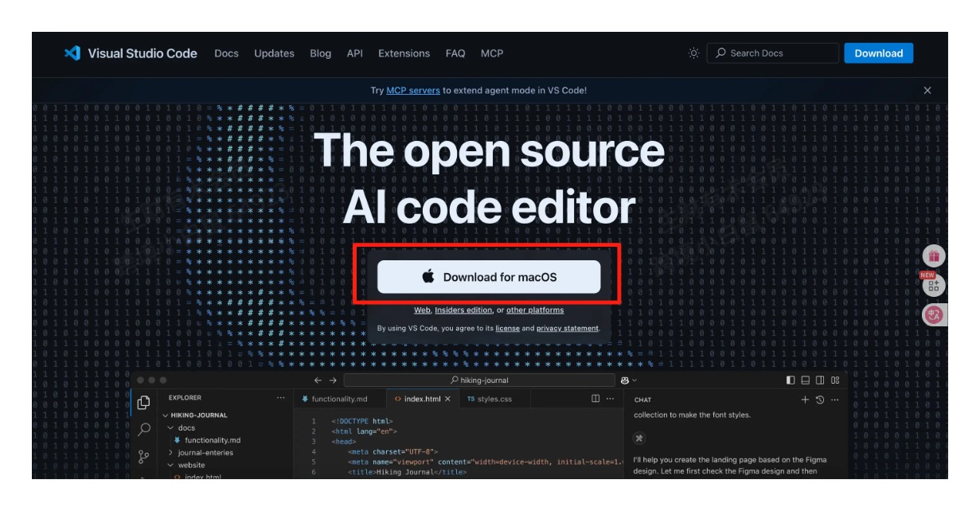
Task: Toggle the light/dark theme sun icon
Action: pyautogui.click(x=694, y=53)
